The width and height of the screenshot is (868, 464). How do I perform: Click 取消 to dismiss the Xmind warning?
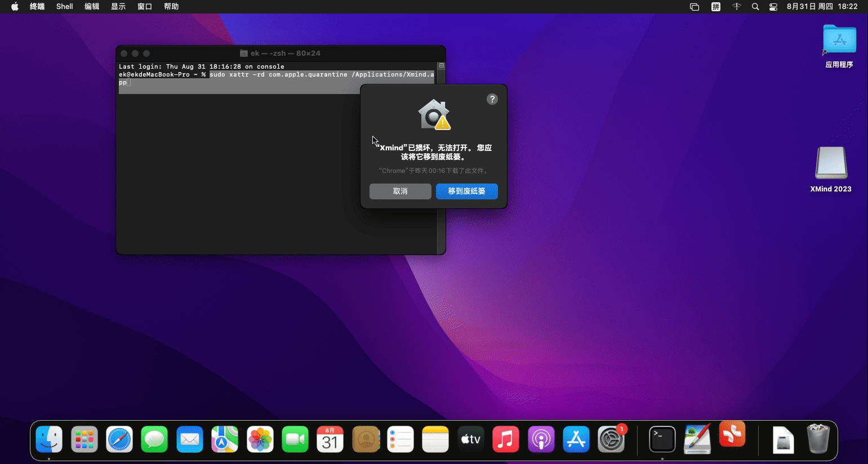pos(400,191)
